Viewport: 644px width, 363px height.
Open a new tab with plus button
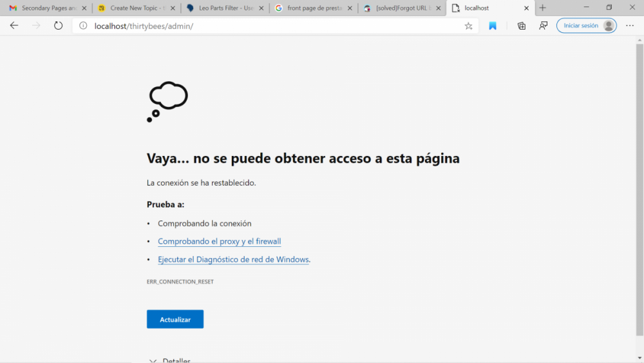pyautogui.click(x=542, y=8)
